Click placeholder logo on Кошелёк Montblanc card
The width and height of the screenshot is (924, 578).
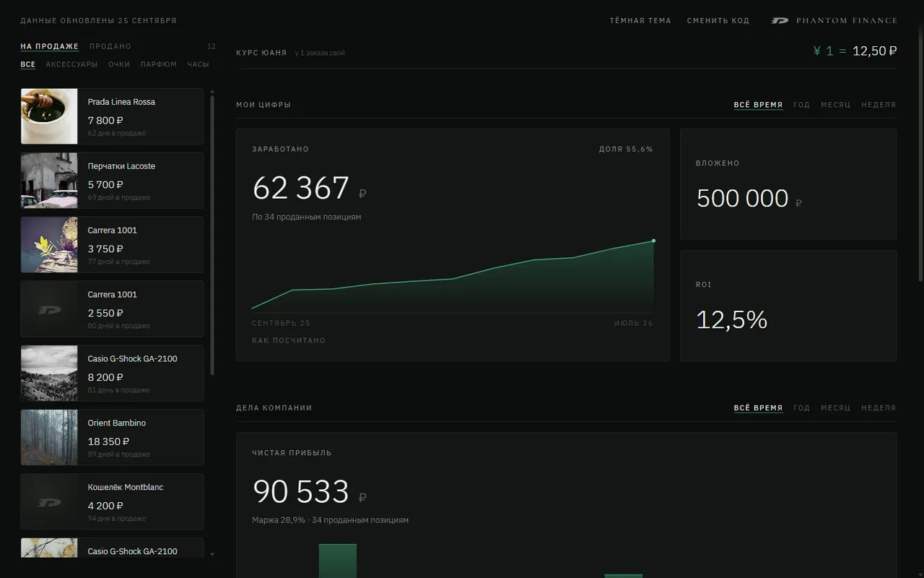point(49,502)
